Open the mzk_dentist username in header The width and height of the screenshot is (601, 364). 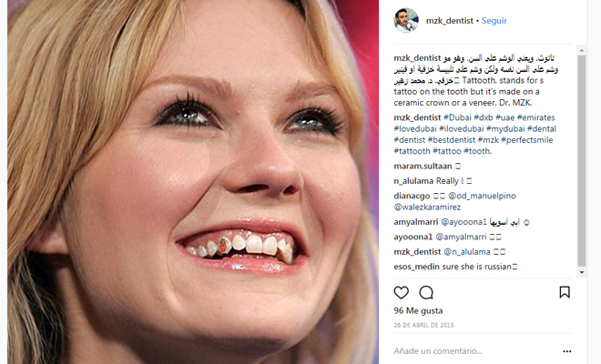click(450, 21)
